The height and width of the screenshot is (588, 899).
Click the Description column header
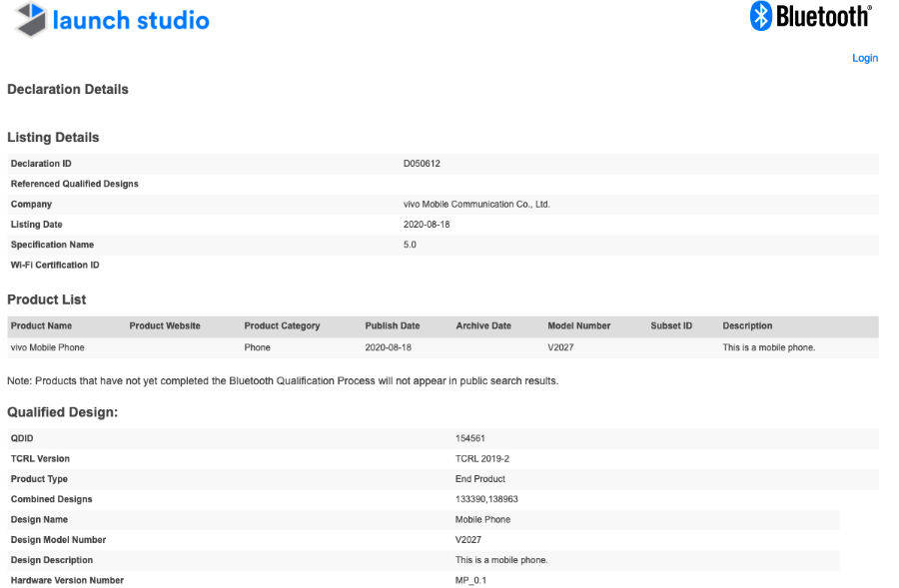click(747, 326)
